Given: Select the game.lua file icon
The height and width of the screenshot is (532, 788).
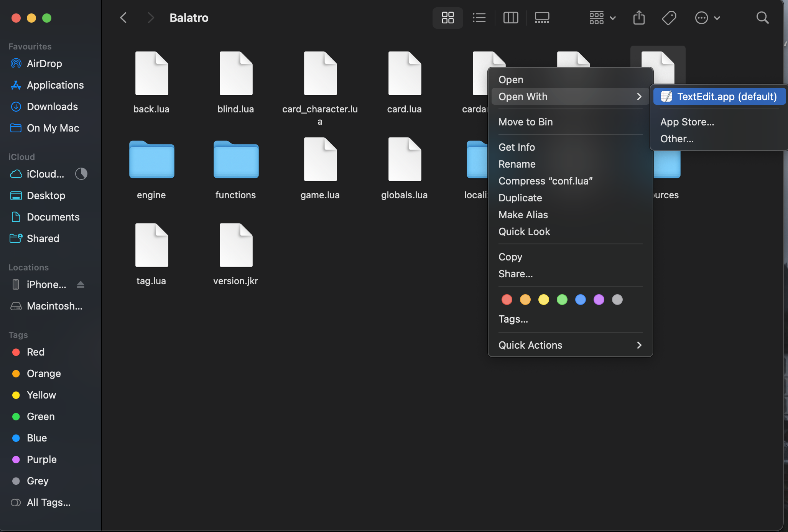Looking at the screenshot, I should pyautogui.click(x=320, y=159).
